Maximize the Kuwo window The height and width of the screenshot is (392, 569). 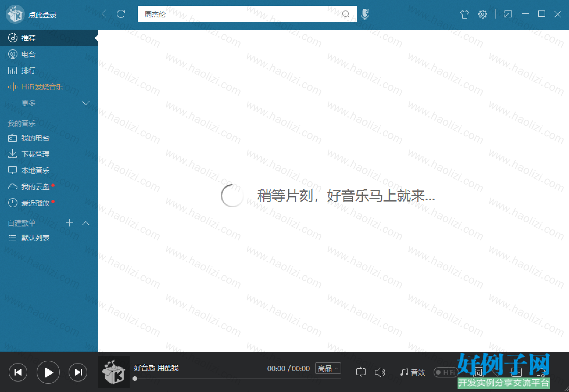click(541, 14)
